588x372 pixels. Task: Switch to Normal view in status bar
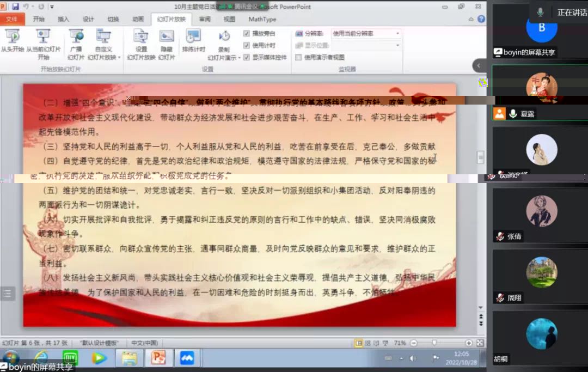coord(359,343)
